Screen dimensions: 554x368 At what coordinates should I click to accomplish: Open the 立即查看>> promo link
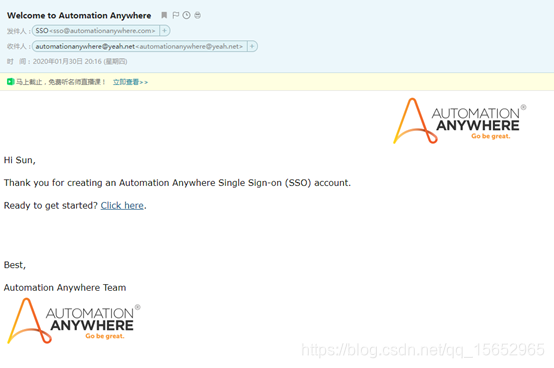click(130, 82)
